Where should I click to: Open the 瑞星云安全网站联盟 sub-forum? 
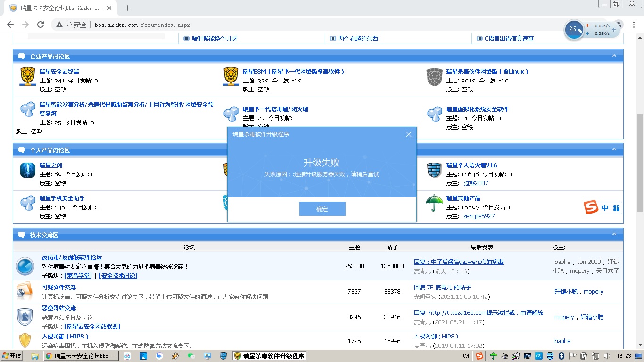pos(92,327)
